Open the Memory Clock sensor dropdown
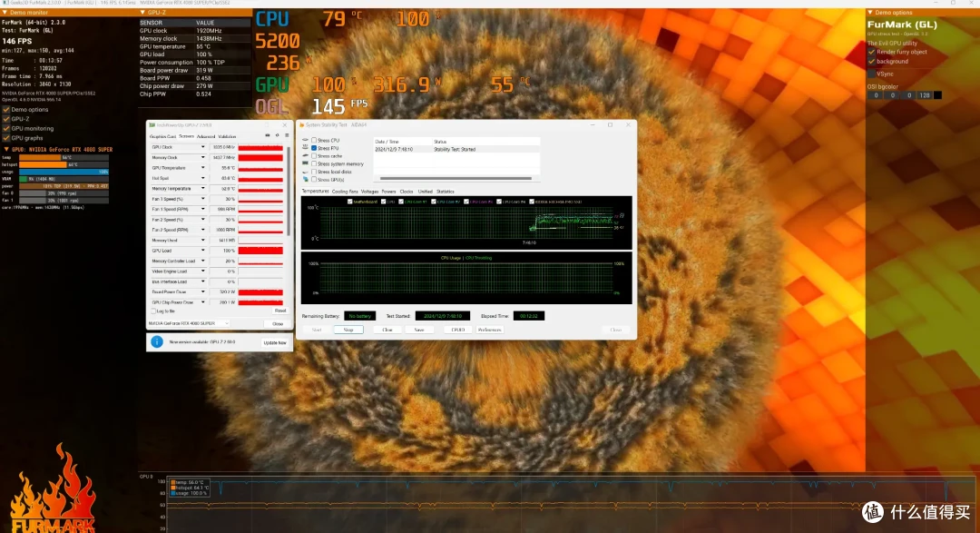The image size is (980, 533). click(x=202, y=158)
